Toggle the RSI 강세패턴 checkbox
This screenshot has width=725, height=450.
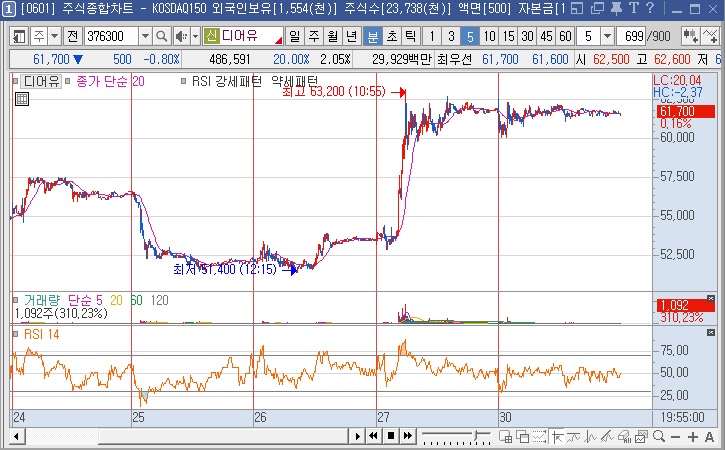click(x=184, y=81)
